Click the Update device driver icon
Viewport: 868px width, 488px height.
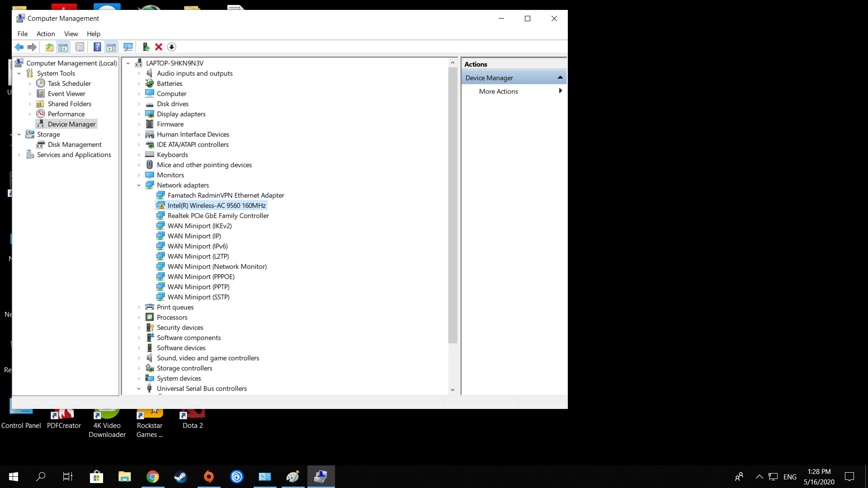pos(146,47)
